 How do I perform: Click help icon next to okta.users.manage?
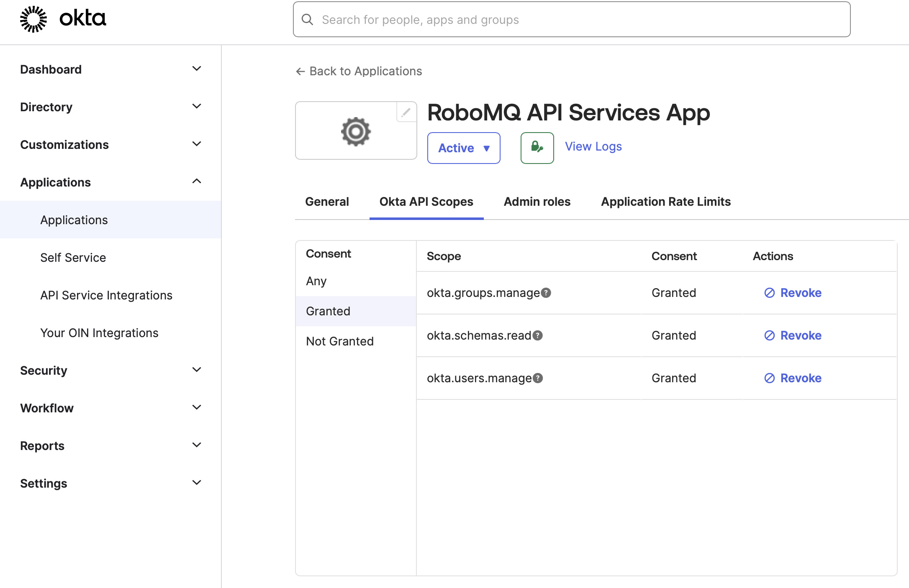[x=538, y=378]
